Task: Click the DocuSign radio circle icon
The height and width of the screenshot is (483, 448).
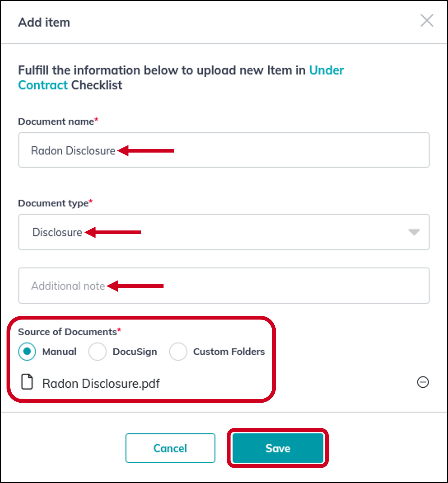Action: [x=97, y=351]
